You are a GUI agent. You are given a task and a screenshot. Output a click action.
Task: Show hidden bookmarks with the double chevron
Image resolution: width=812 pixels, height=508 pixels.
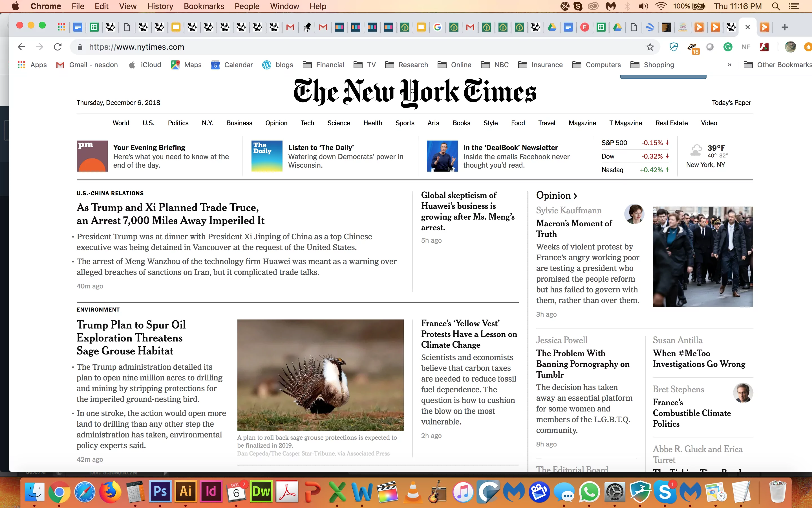point(729,65)
